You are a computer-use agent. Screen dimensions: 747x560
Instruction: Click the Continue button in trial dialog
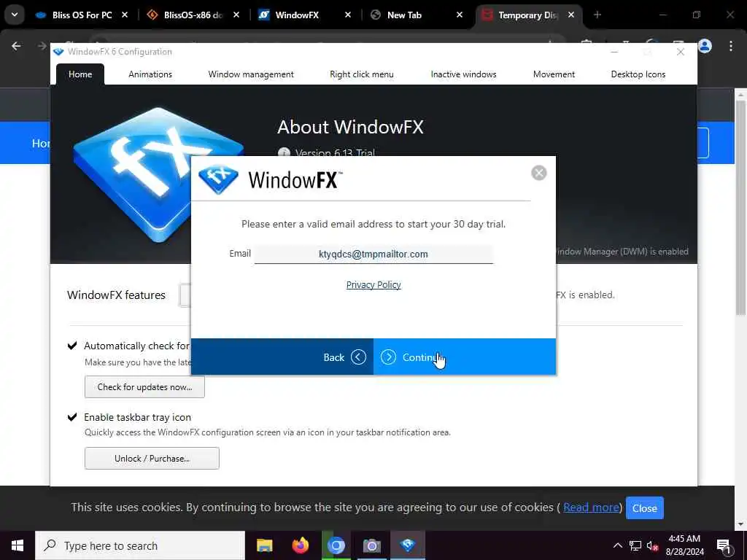pyautogui.click(x=465, y=357)
